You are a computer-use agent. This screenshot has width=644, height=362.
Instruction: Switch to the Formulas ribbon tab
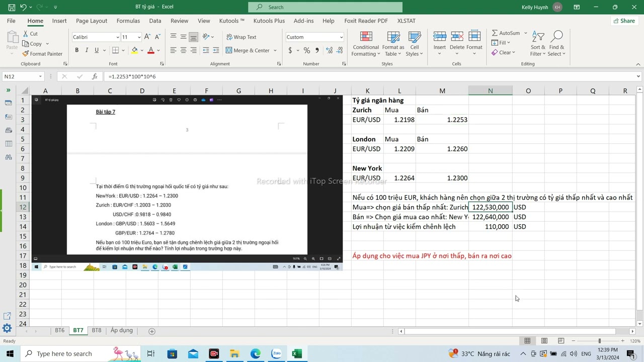click(x=128, y=21)
